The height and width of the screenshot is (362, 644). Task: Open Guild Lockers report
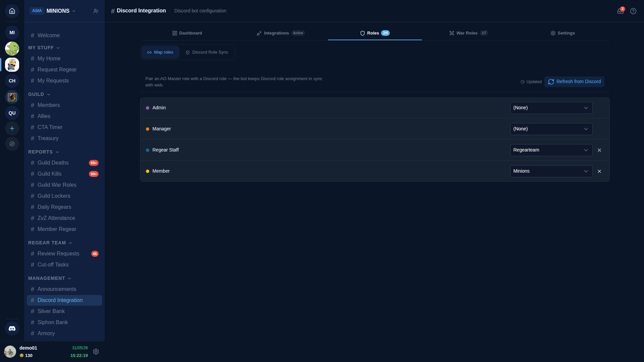click(x=64, y=196)
